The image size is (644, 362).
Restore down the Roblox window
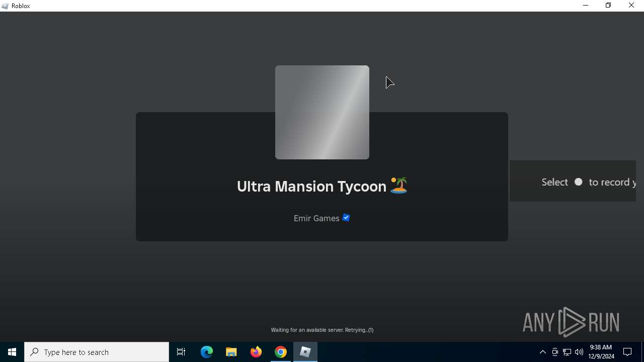(x=608, y=6)
